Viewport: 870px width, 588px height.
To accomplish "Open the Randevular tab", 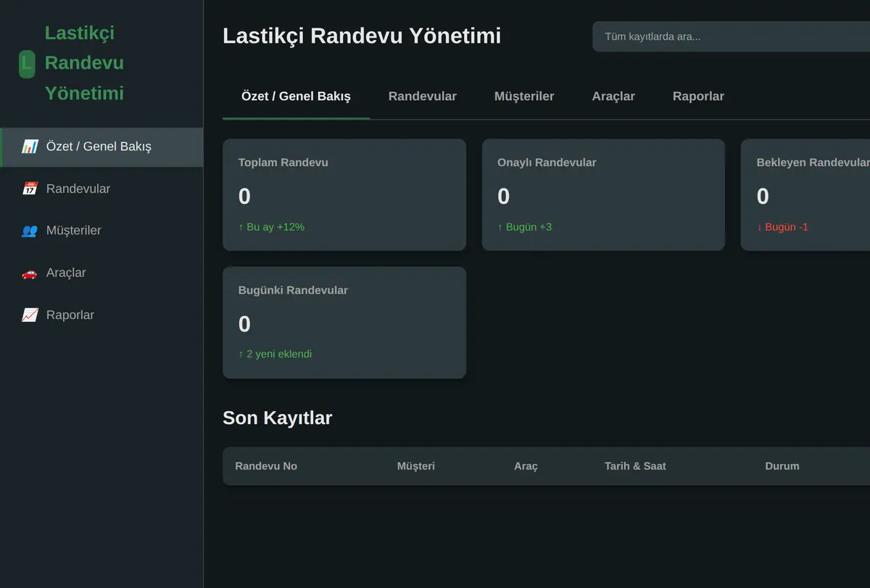I will [x=423, y=96].
